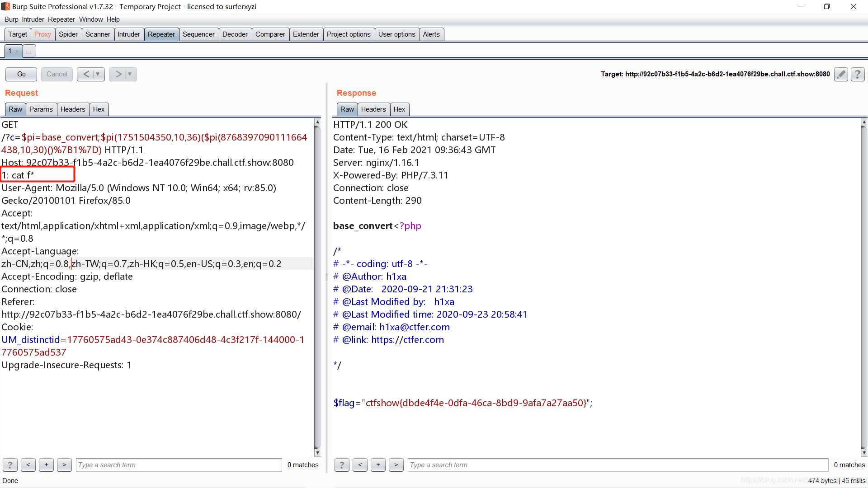Select the response Headers tab
Viewport: 868px width, 488px height.
pyautogui.click(x=373, y=109)
